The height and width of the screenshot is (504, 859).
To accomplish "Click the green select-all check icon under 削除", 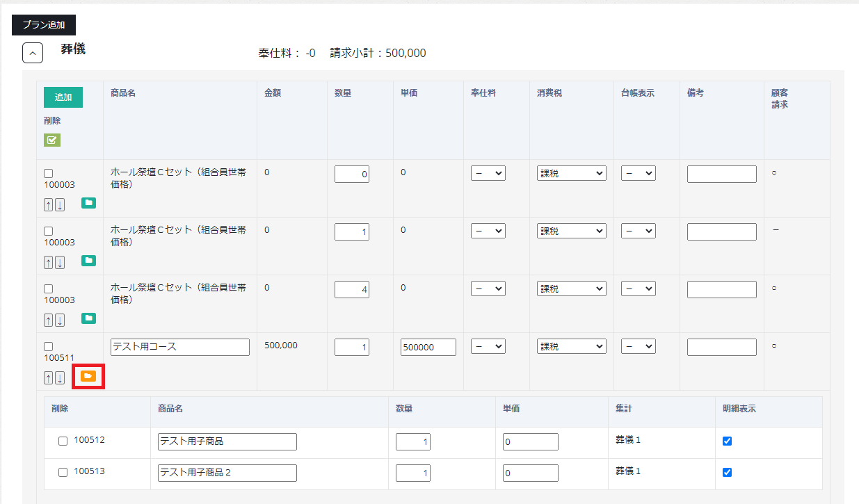I will 51,140.
